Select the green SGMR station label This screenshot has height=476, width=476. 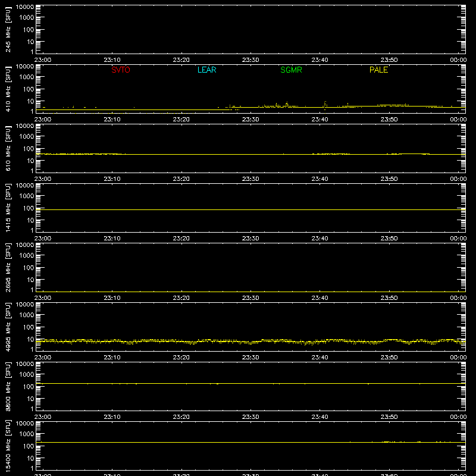click(291, 70)
